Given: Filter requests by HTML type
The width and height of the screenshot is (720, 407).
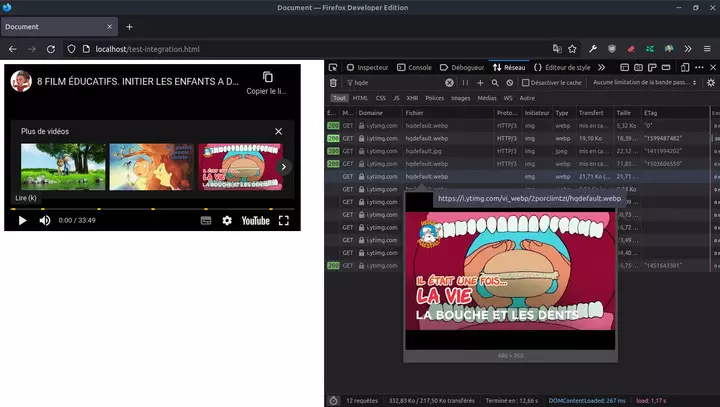Looking at the screenshot, I should point(360,98).
